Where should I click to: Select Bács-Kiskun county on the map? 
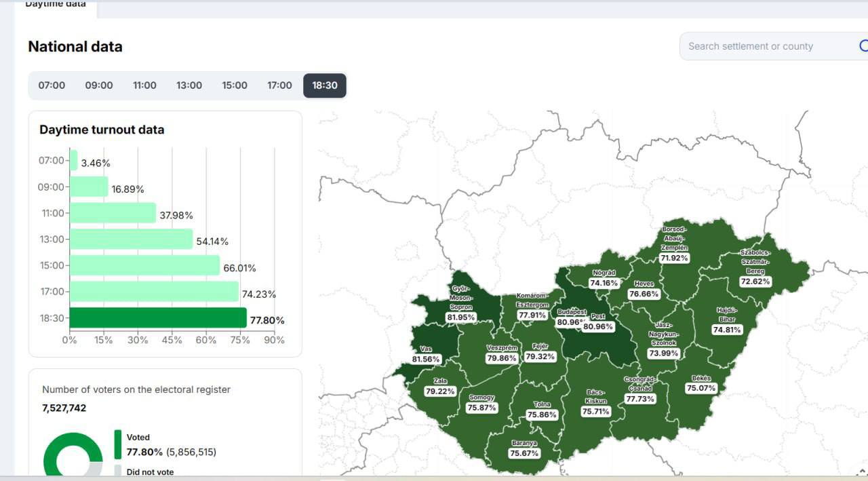coord(595,402)
